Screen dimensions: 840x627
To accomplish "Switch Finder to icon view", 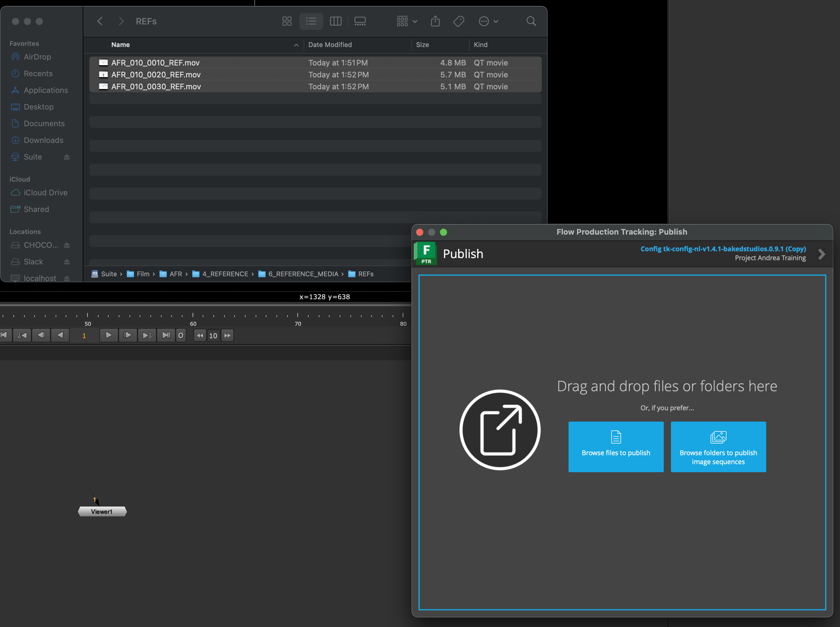I will pos(287,21).
